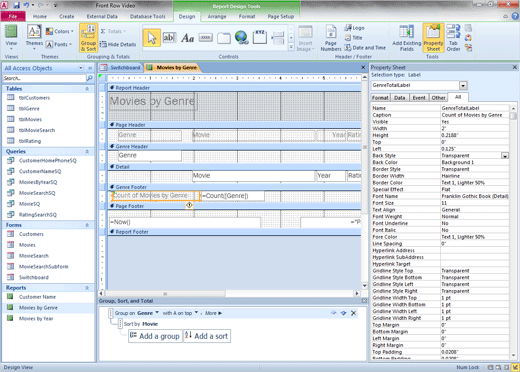Insert Date and Time
The width and height of the screenshot is (520, 372).
365,48
